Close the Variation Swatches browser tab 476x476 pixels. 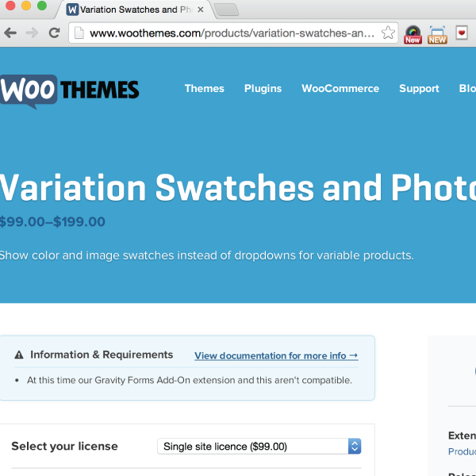pos(201,10)
